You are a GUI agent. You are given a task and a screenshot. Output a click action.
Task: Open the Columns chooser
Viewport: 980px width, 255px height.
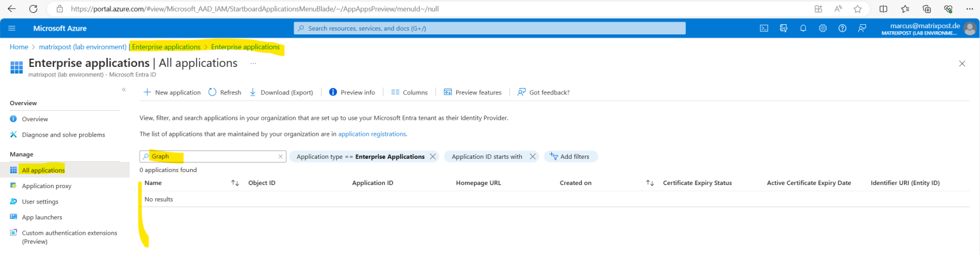(409, 92)
